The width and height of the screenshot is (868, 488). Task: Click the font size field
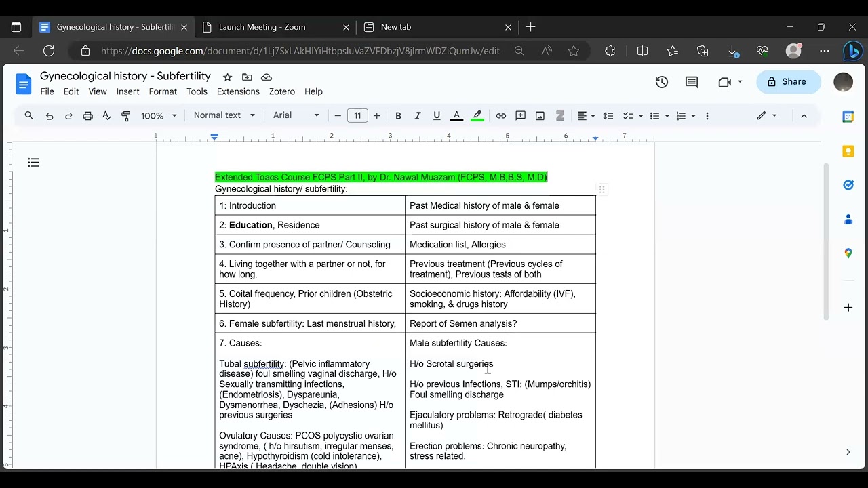(357, 116)
